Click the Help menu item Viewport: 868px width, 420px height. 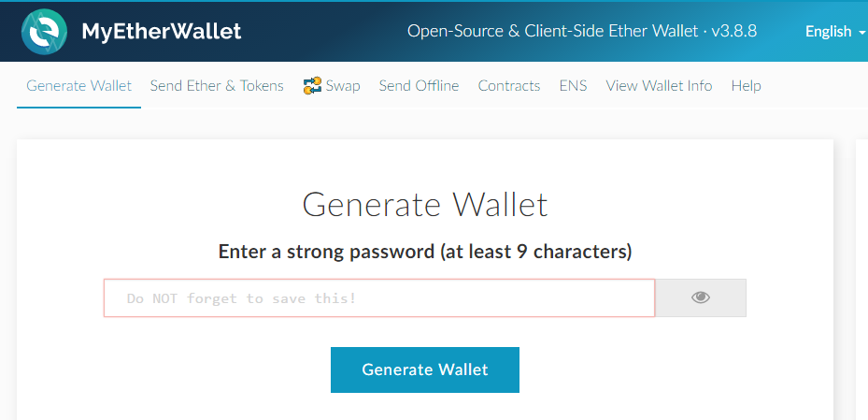746,86
